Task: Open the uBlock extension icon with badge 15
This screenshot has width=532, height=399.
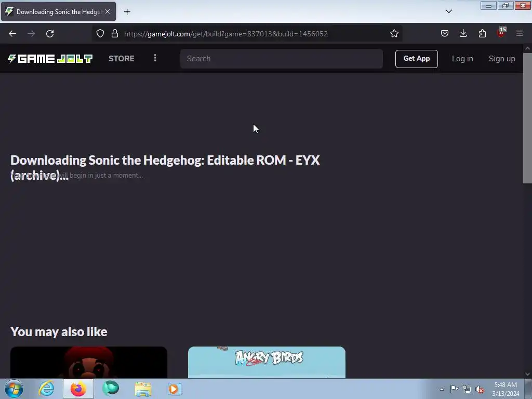Action: tap(501, 33)
